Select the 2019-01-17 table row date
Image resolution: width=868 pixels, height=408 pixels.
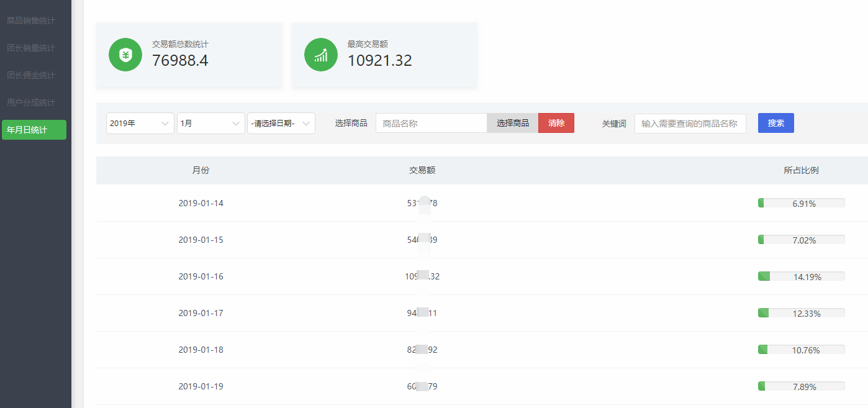click(201, 313)
